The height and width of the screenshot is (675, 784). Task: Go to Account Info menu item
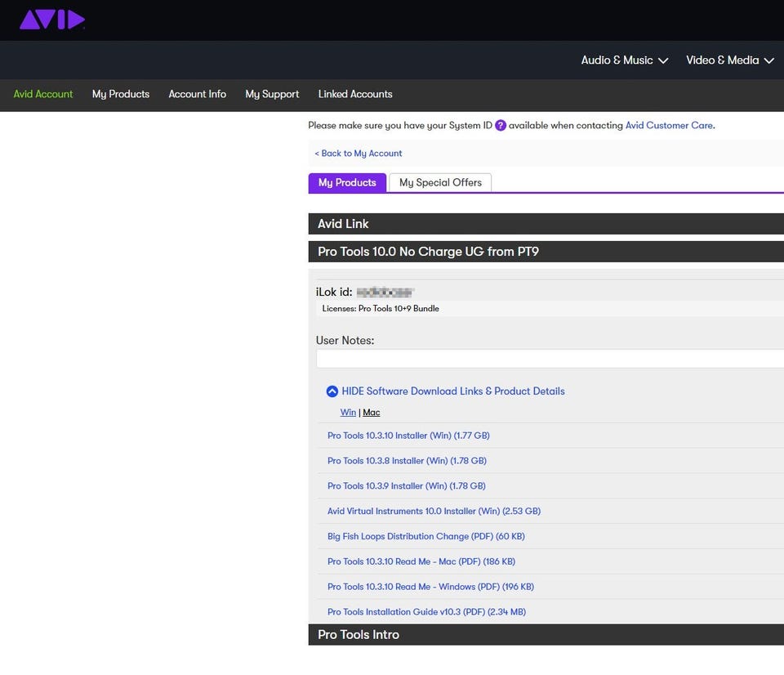click(x=197, y=94)
